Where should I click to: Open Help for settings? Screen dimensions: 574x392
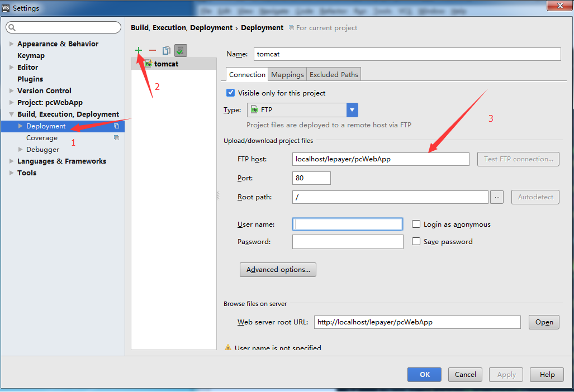click(x=547, y=375)
